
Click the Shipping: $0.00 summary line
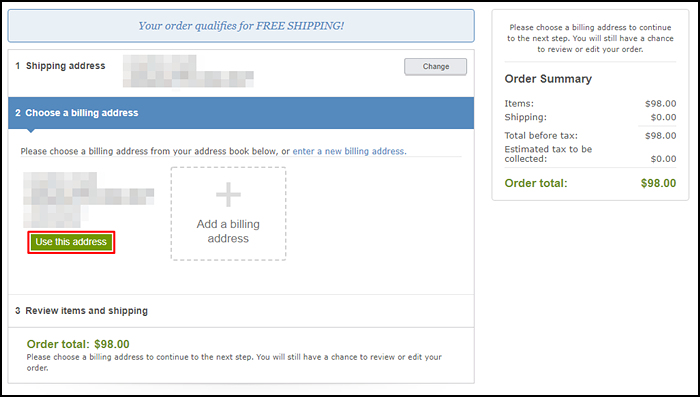pyautogui.click(x=590, y=117)
